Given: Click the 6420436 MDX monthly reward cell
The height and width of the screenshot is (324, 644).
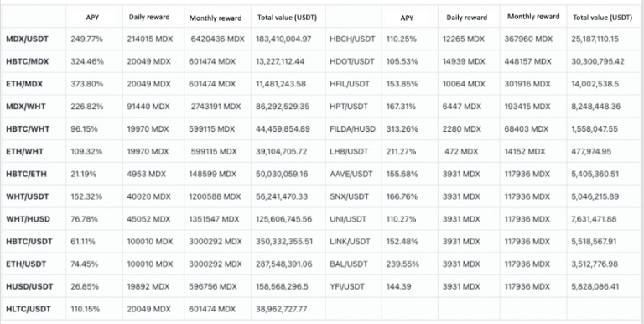Looking at the screenshot, I should (218, 39).
